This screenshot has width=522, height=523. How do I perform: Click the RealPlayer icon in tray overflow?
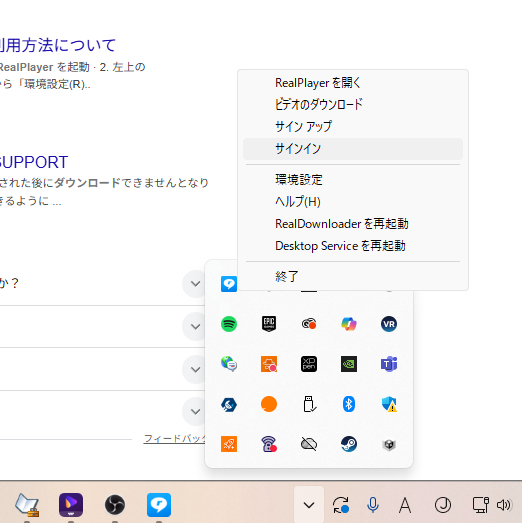coord(229,284)
